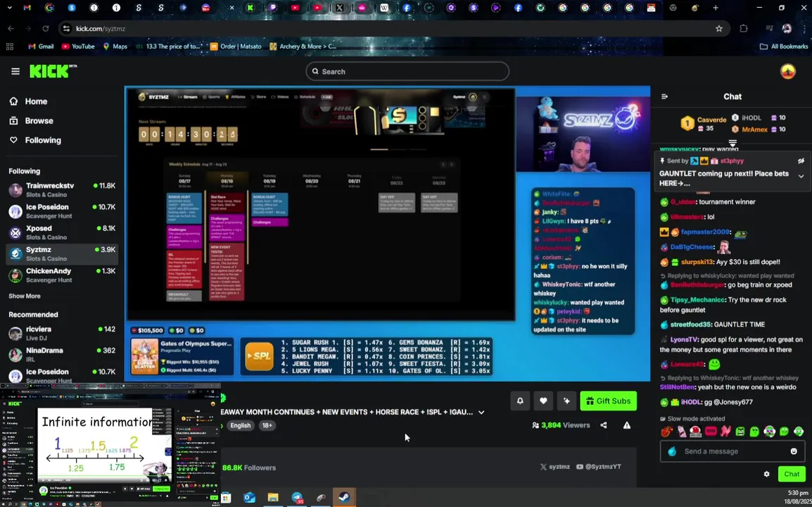Screen dimensions: 812x507
Task: Open ChickenAndy channel in Following list
Action: tap(62, 275)
